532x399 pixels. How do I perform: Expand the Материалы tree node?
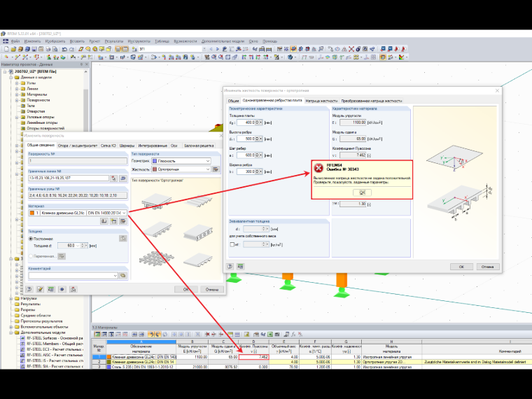click(17, 94)
